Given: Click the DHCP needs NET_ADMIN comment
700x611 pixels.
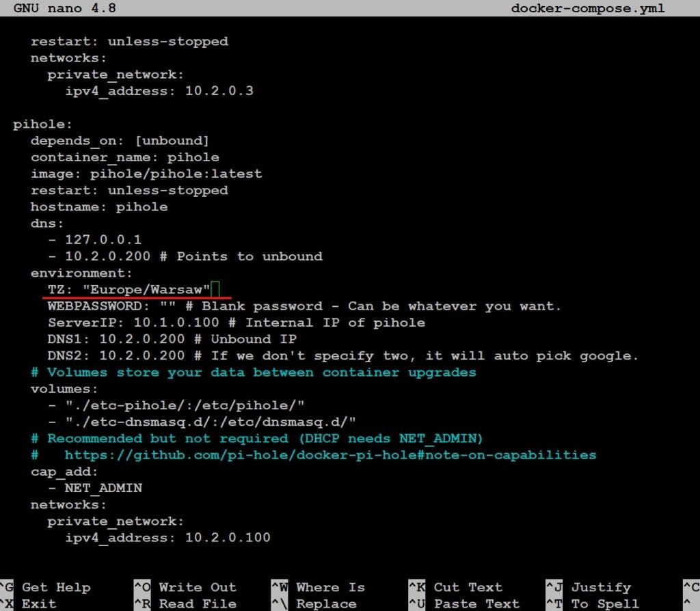Looking at the screenshot, I should 257,439.
